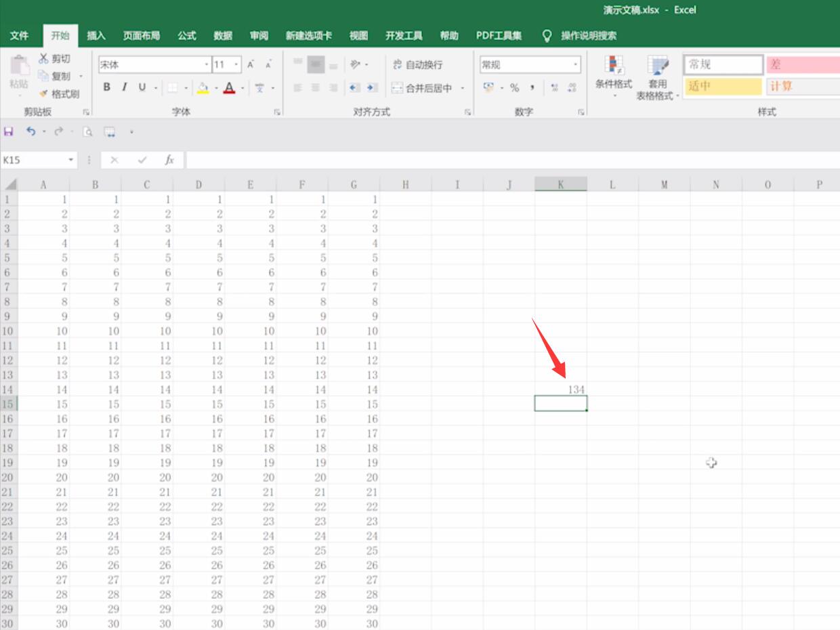
Task: Align text right in cell
Action: (333, 87)
